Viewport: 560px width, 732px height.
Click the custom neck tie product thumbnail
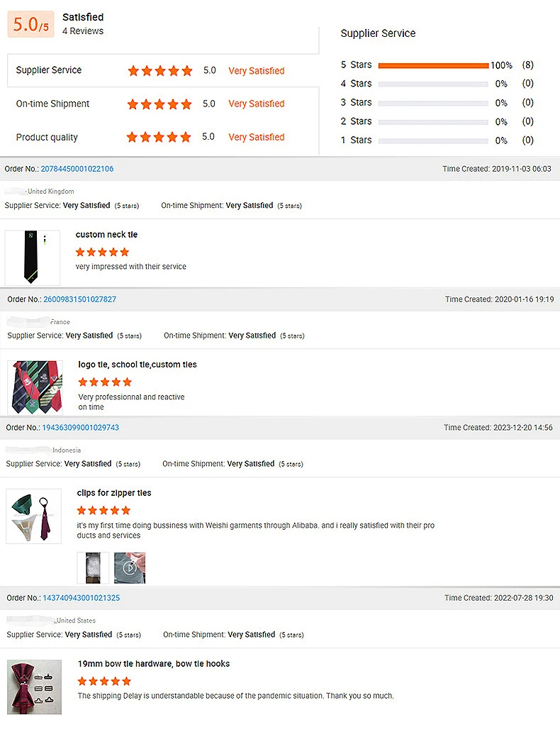pos(33,257)
